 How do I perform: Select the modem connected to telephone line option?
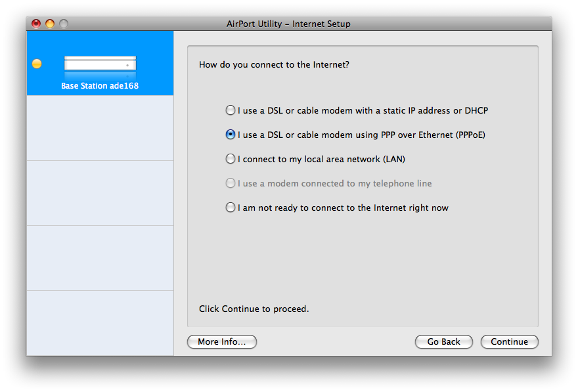[231, 183]
